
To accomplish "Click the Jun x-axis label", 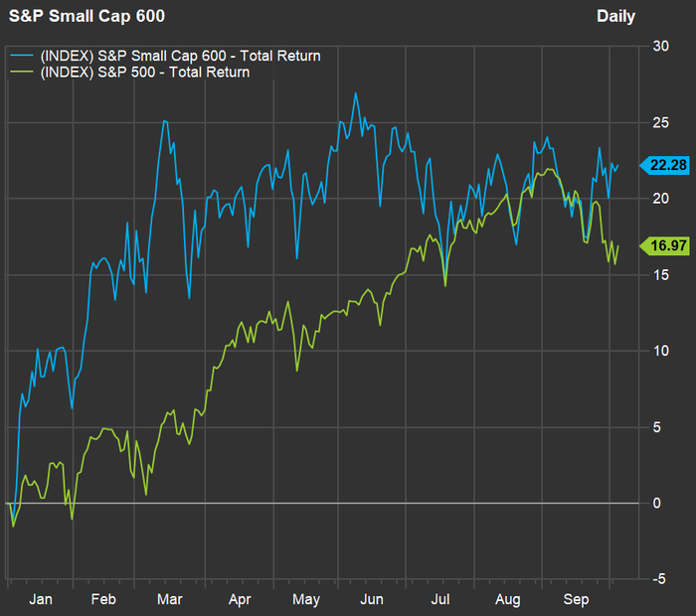I will [x=372, y=599].
